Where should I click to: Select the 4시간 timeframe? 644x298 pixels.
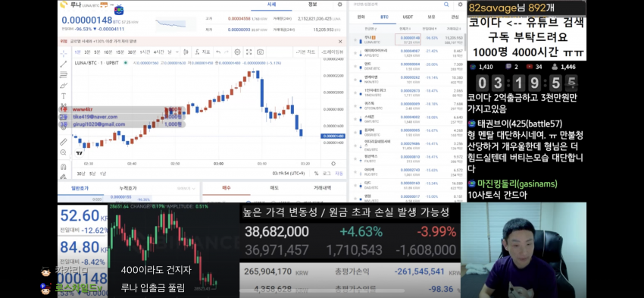[x=158, y=52]
